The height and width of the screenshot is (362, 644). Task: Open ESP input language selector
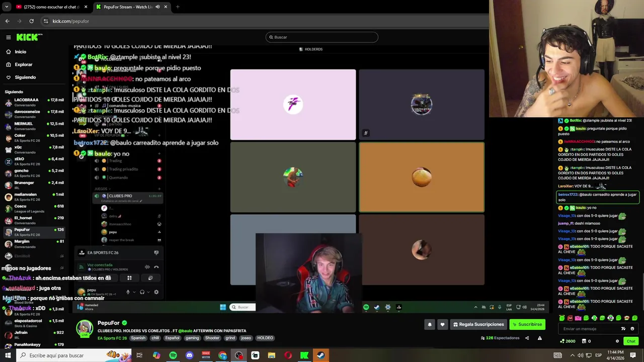coord(598,355)
